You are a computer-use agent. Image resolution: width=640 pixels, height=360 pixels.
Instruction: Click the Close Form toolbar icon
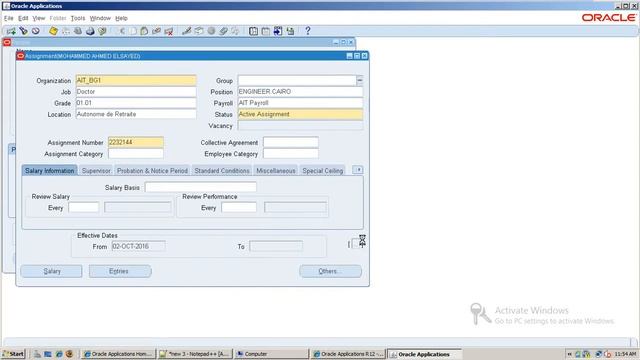click(102, 31)
